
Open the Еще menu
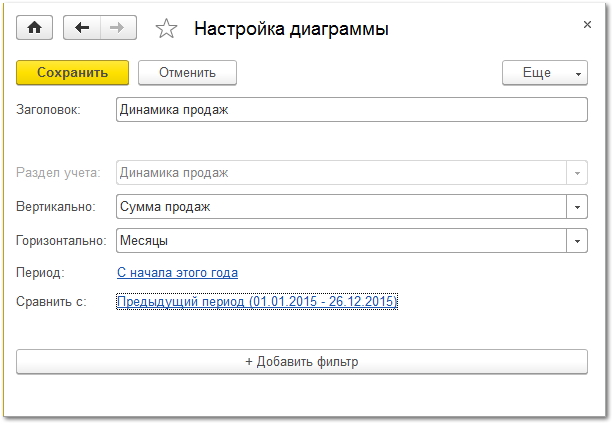(545, 72)
